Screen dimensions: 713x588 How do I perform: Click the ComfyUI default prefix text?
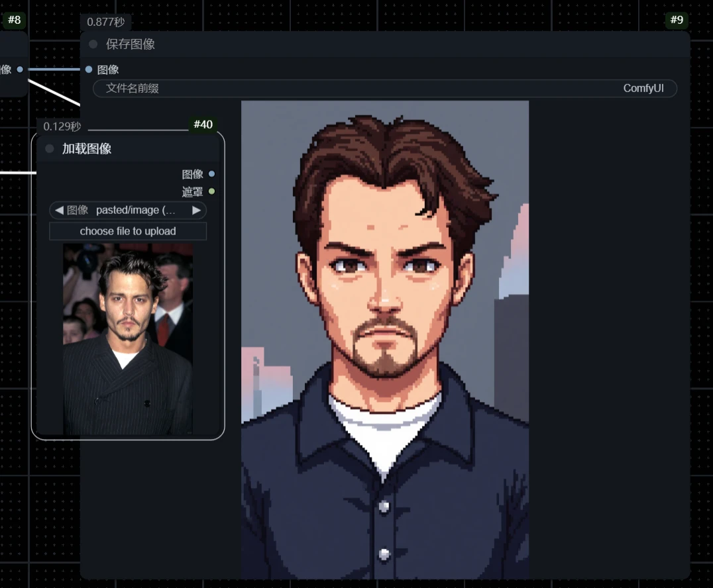tap(644, 88)
